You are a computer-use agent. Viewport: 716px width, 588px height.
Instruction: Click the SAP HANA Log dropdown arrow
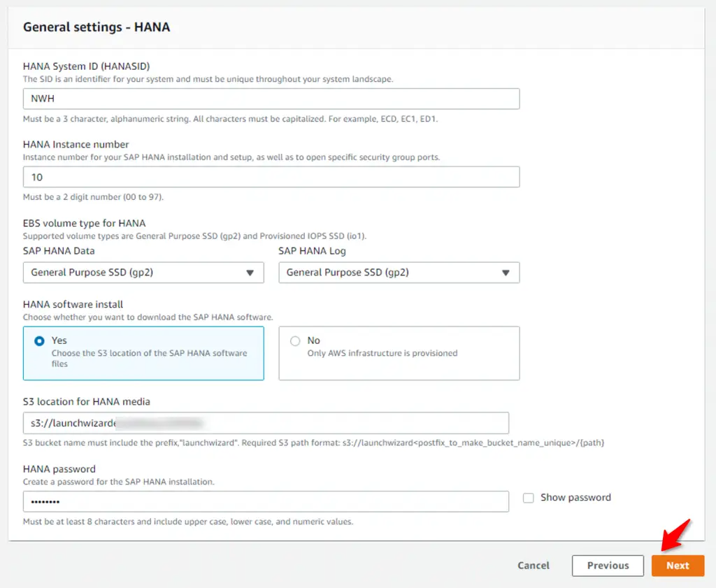coord(506,273)
